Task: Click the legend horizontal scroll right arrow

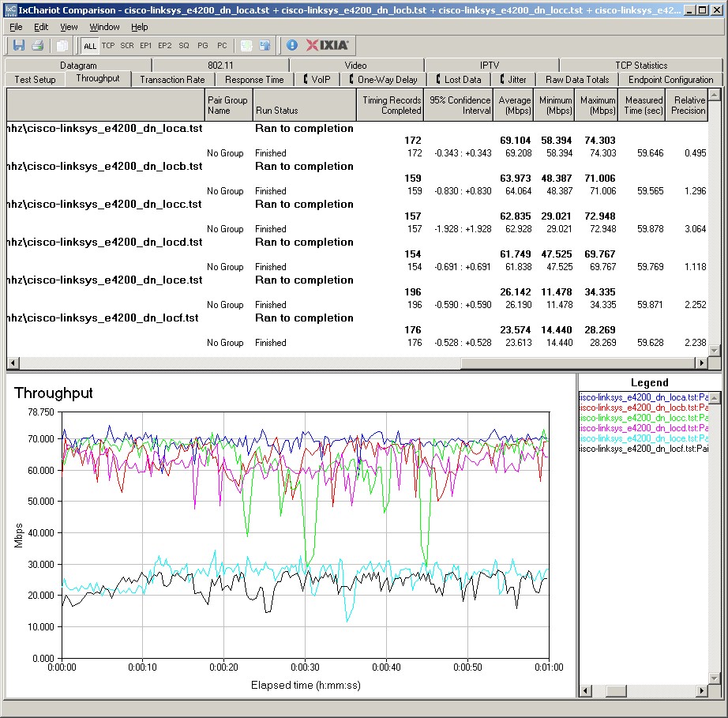Action: pyautogui.click(x=703, y=691)
